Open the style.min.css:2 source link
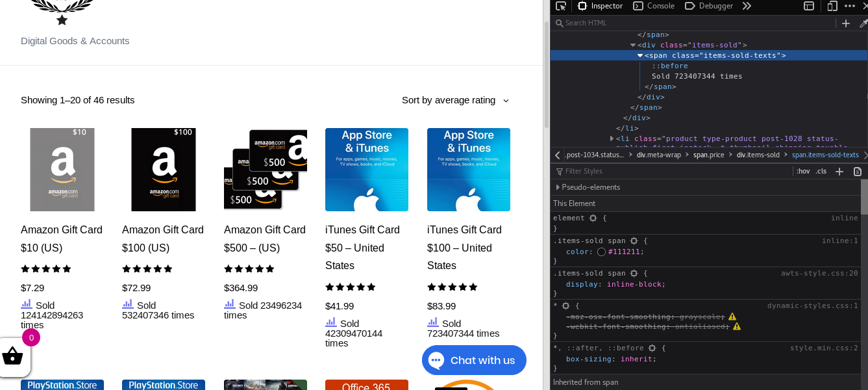 824,348
